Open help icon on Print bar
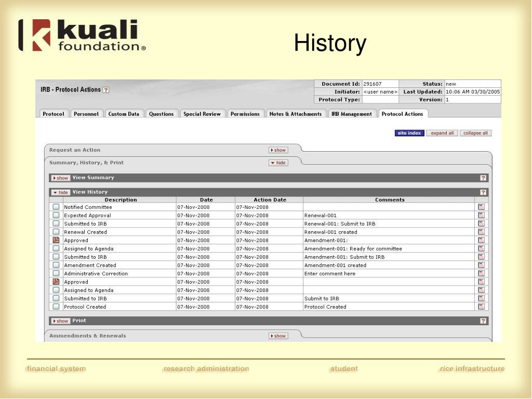This screenshot has width=532, height=399. [483, 321]
